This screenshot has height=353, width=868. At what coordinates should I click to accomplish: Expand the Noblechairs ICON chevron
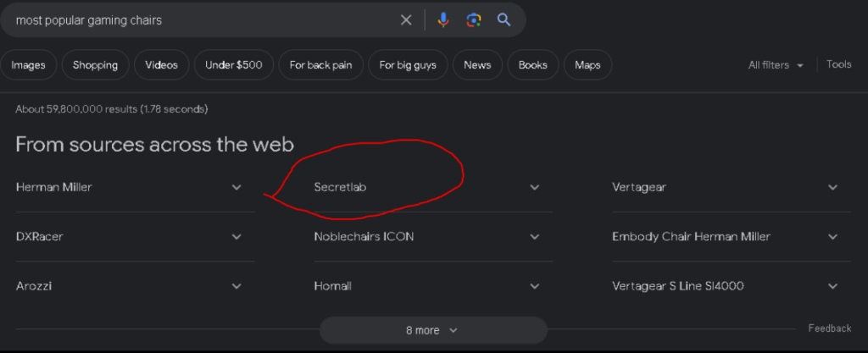[x=534, y=237]
